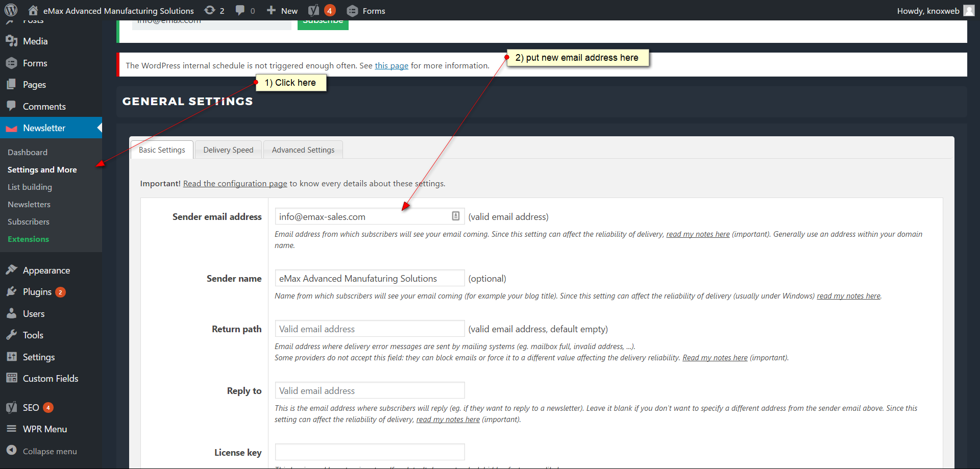980x469 pixels.
Task: Click the autofill icon in sender email field
Action: pyautogui.click(x=456, y=216)
